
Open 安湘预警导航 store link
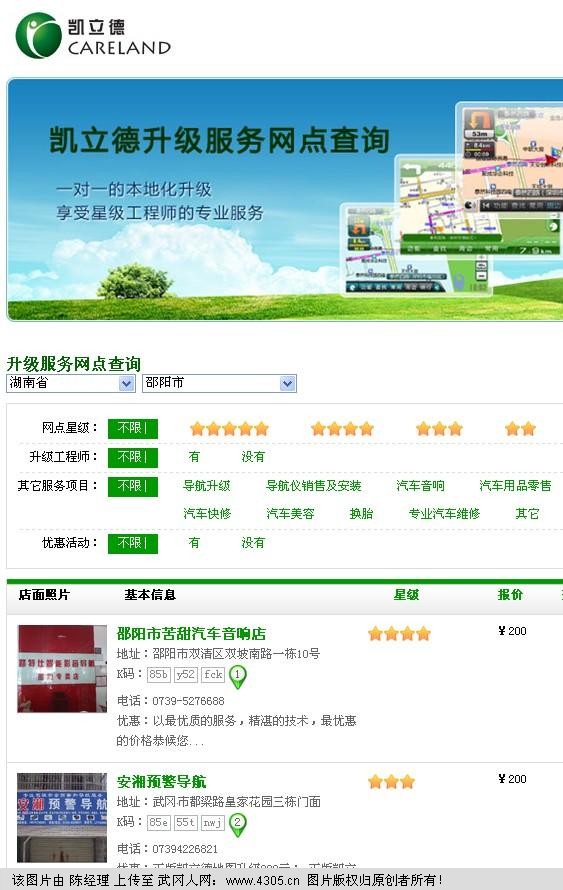[x=161, y=782]
